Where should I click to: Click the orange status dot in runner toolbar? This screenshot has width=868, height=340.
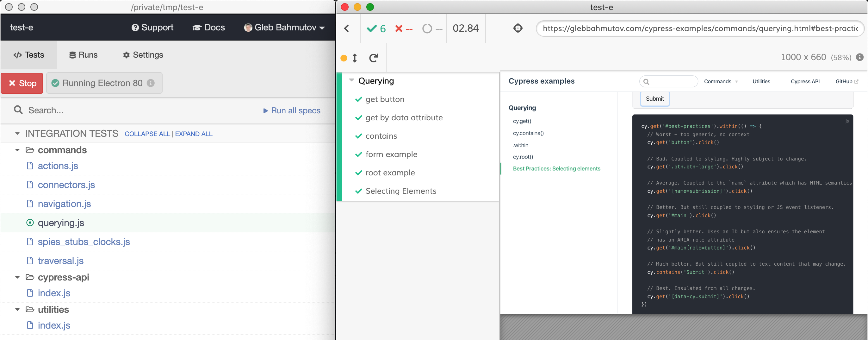(344, 58)
